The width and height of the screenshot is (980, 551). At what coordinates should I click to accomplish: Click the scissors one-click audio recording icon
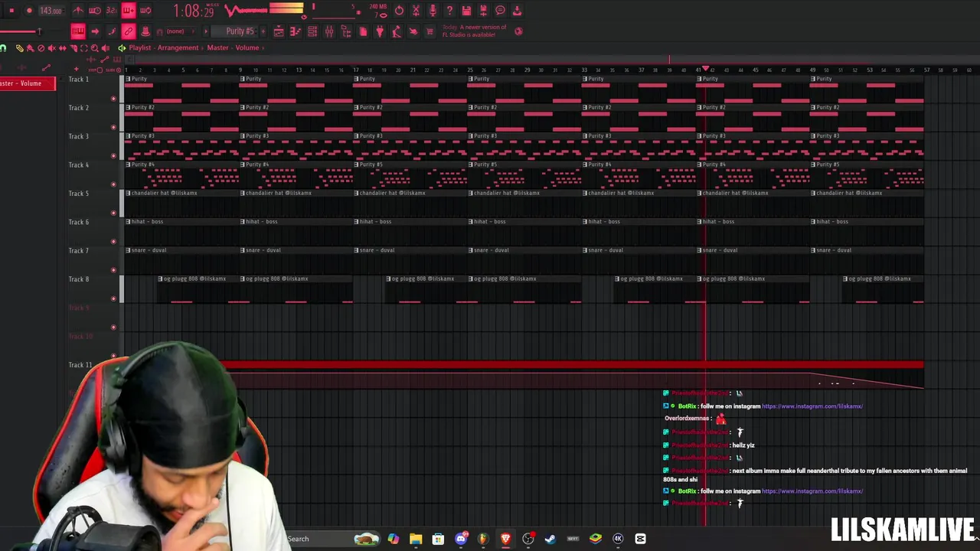tap(416, 11)
